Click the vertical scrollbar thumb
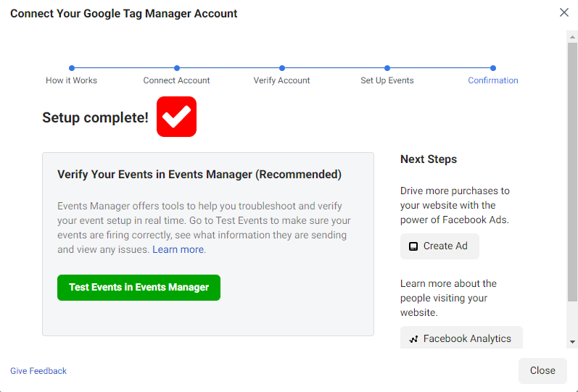Viewport: 578px width, 392px height. [x=572, y=172]
